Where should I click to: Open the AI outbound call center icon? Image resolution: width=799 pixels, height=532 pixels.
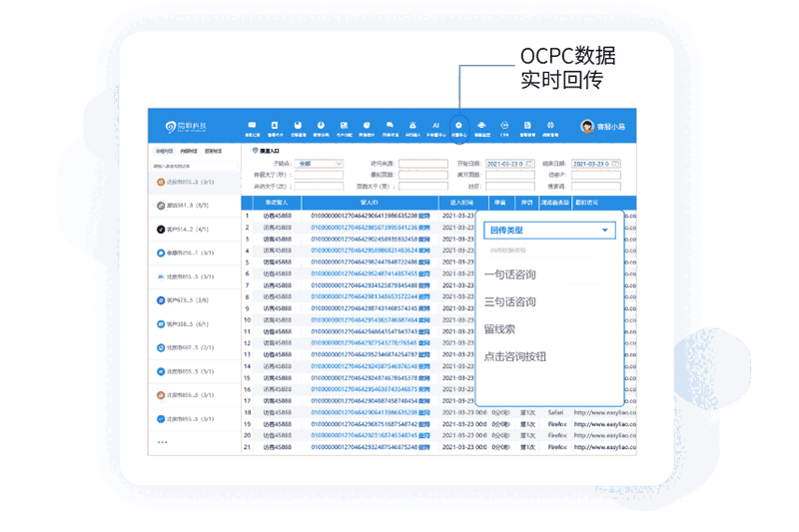(435, 125)
